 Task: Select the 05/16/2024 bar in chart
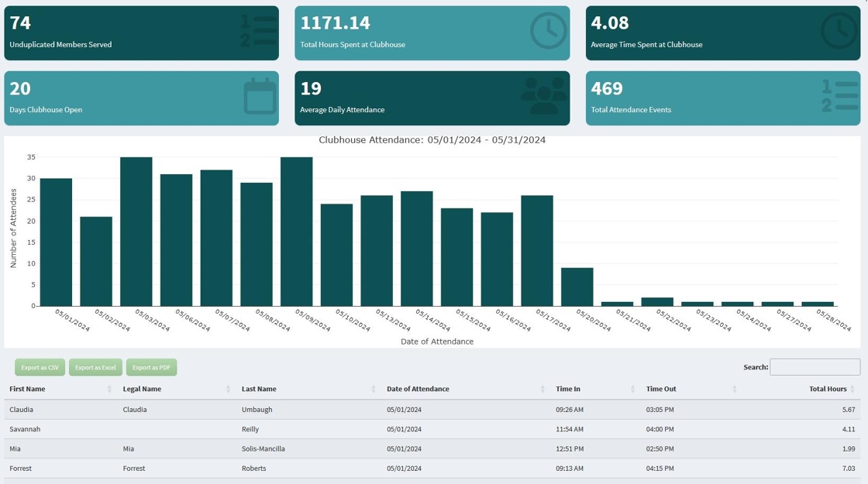click(x=497, y=259)
